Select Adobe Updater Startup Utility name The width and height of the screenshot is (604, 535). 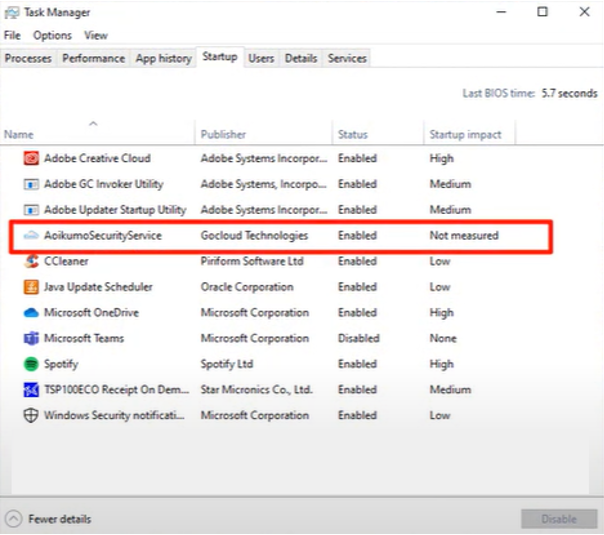pyautogui.click(x=115, y=210)
